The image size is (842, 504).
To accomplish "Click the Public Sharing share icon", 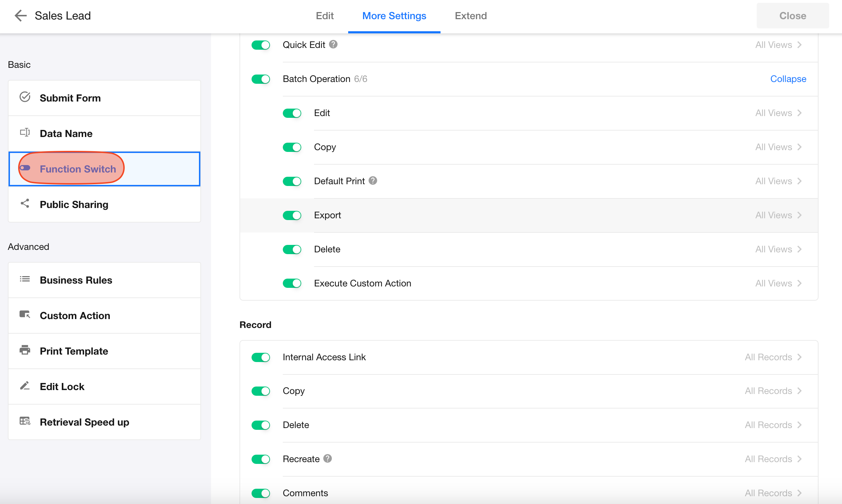I will point(25,203).
